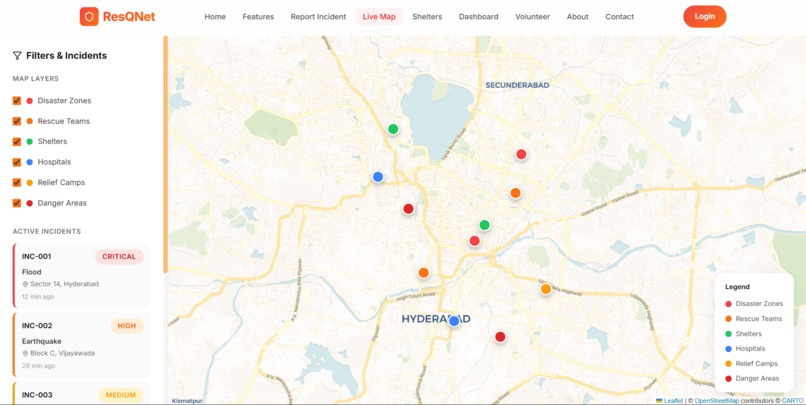This screenshot has height=405, width=806.
Task: Click the Danger Areas entry in the map legend
Action: (752, 378)
